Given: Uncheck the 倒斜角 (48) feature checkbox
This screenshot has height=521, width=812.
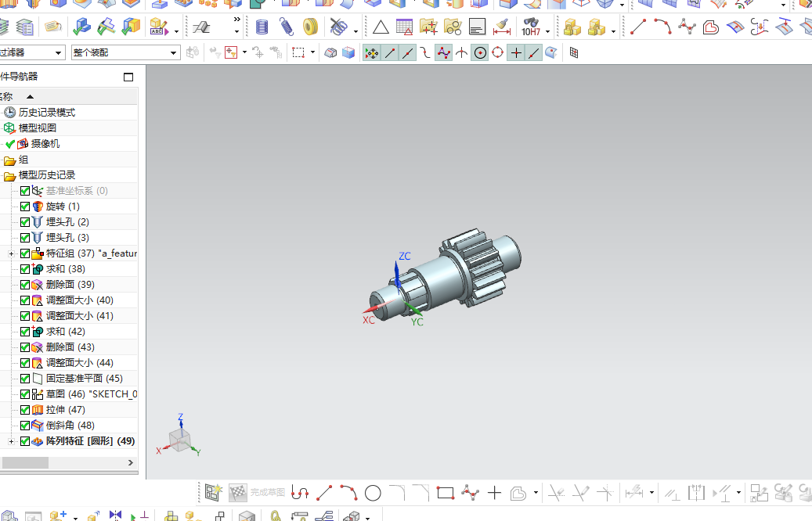Looking at the screenshot, I should [x=25, y=426].
